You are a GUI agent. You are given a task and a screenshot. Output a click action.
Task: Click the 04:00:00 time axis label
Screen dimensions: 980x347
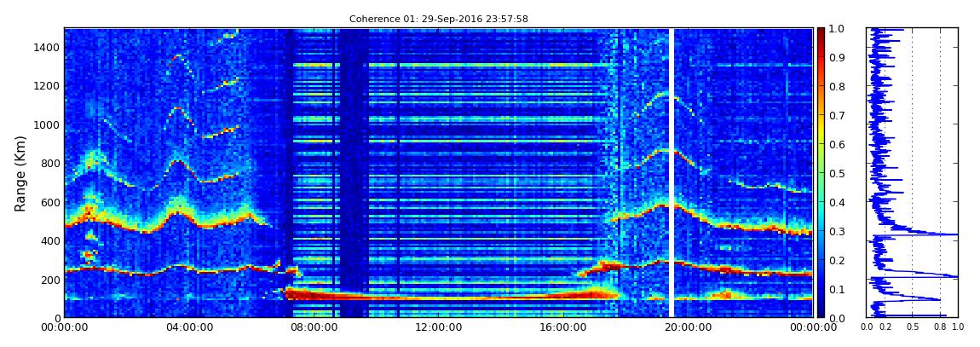click(188, 327)
